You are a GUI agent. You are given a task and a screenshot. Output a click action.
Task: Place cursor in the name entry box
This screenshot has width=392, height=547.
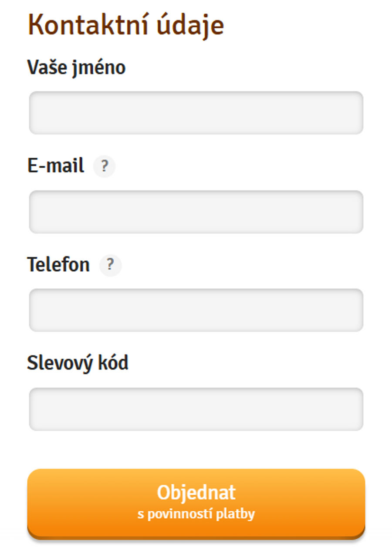tap(196, 113)
